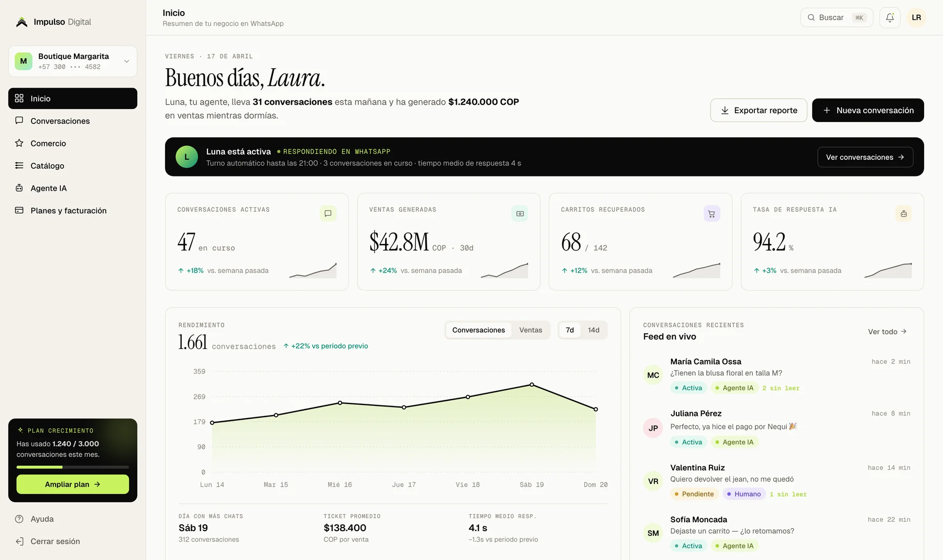Select the 14d period toggle
The width and height of the screenshot is (943, 560).
594,330
